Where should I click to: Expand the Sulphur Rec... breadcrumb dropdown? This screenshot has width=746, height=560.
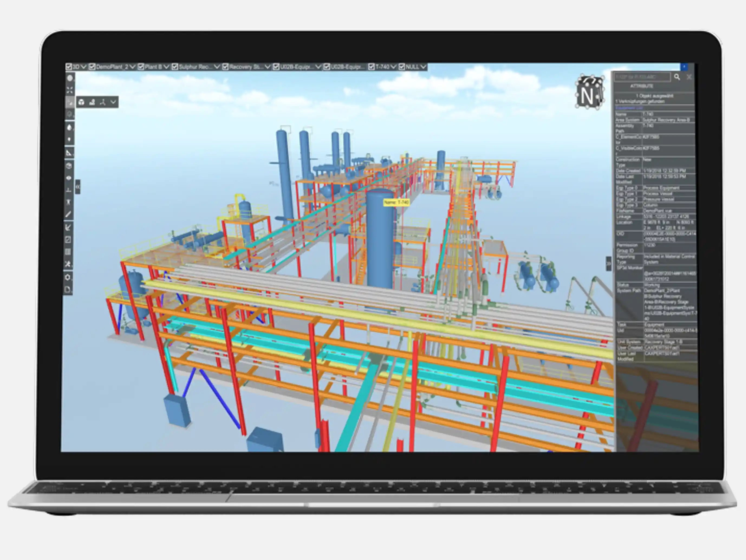click(217, 67)
